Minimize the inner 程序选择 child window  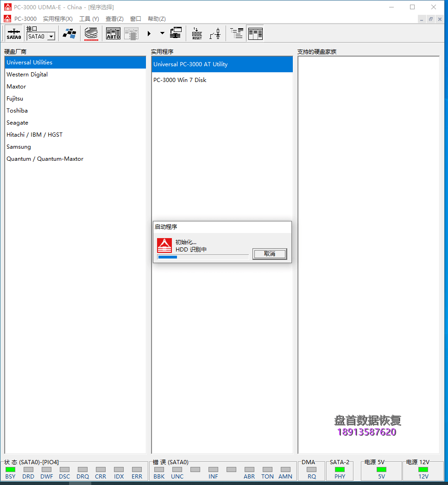(422, 19)
